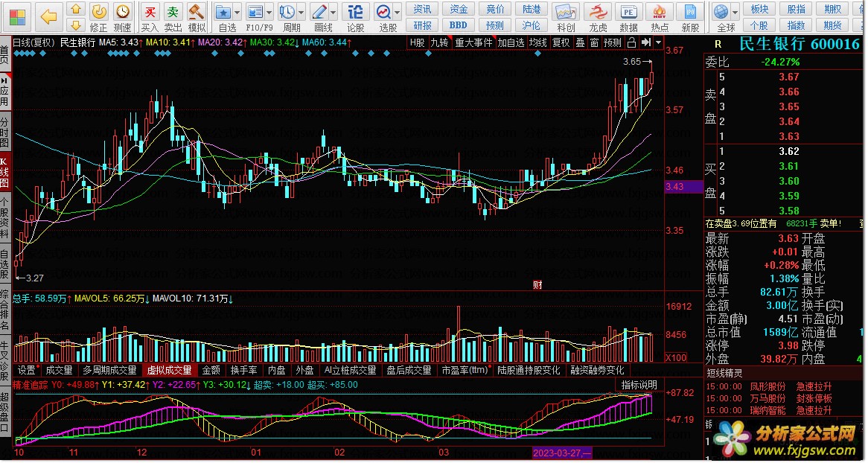Click the lock icon in chart header

coord(631,42)
